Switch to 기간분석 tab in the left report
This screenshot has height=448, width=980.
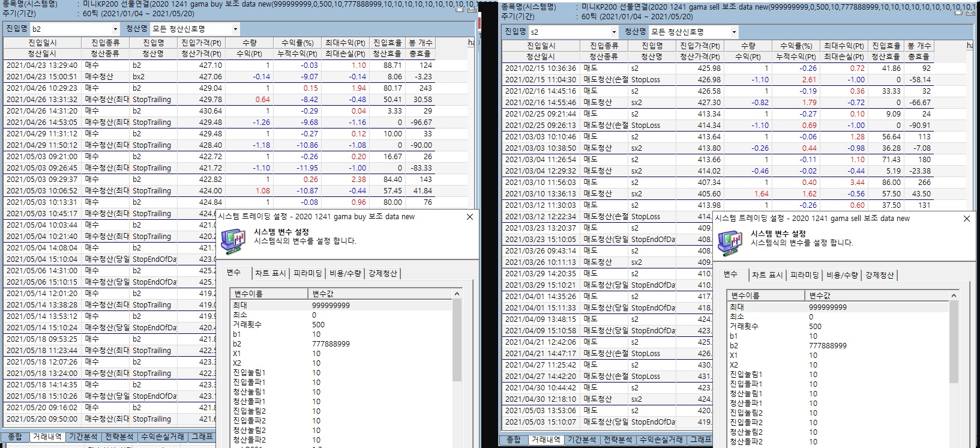(x=83, y=437)
